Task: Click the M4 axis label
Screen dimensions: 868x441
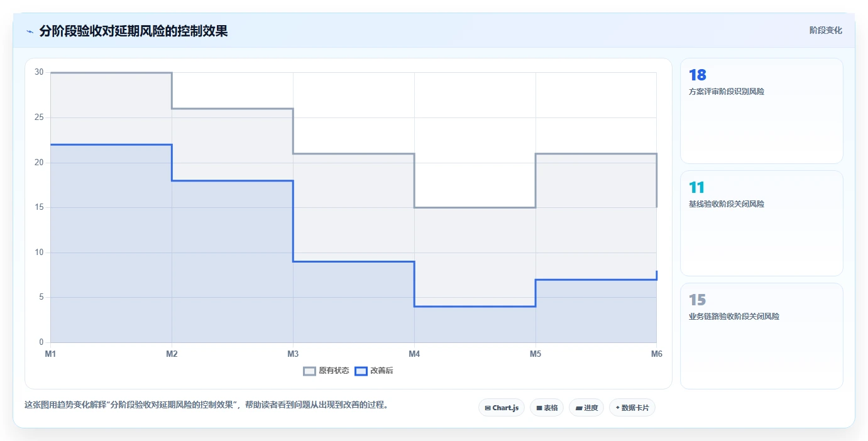Action: (x=414, y=354)
